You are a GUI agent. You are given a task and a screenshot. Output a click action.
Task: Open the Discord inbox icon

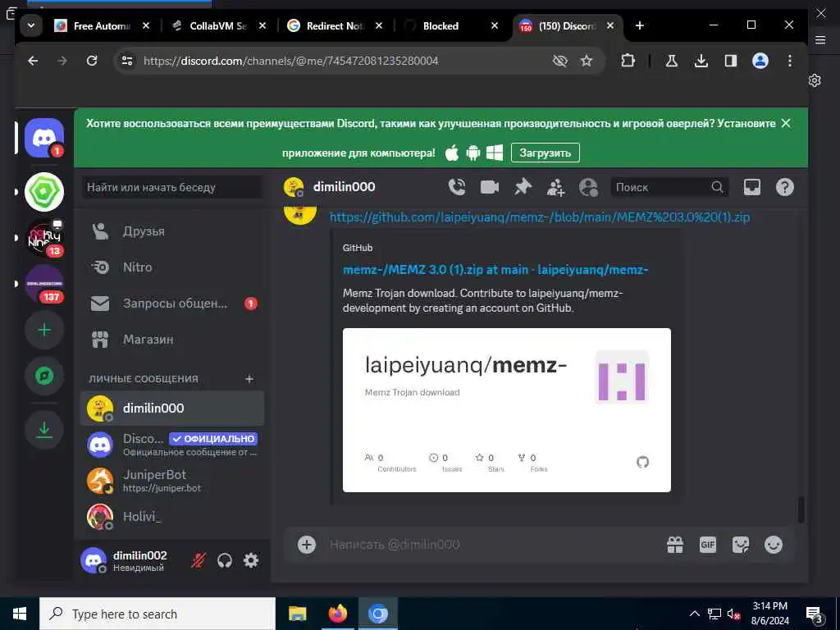pos(752,187)
